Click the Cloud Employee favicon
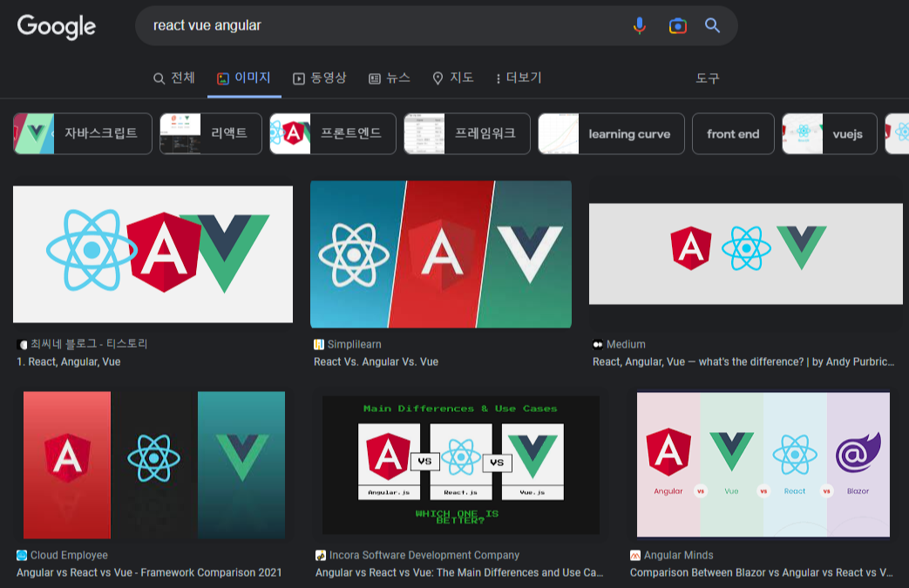Image resolution: width=909 pixels, height=588 pixels. (22, 556)
